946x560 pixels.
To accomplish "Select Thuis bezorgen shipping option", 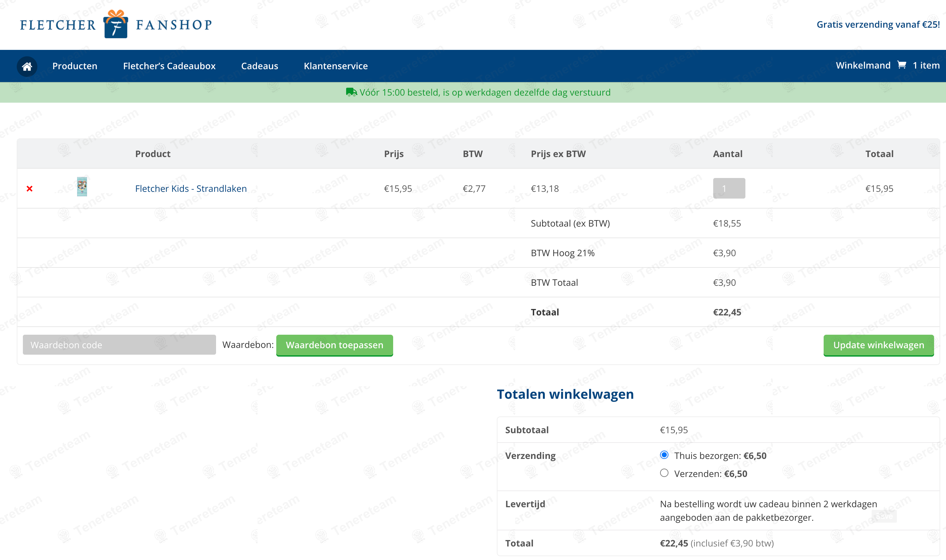I will pos(664,455).
